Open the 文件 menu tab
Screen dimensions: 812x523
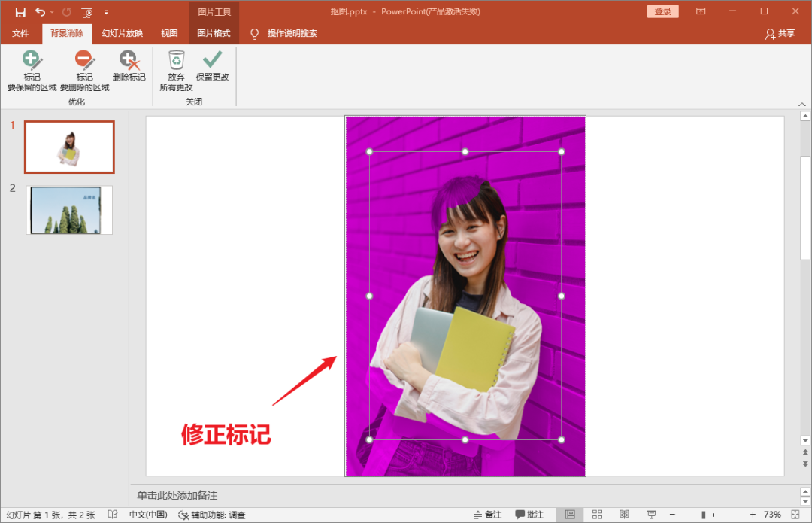20,33
